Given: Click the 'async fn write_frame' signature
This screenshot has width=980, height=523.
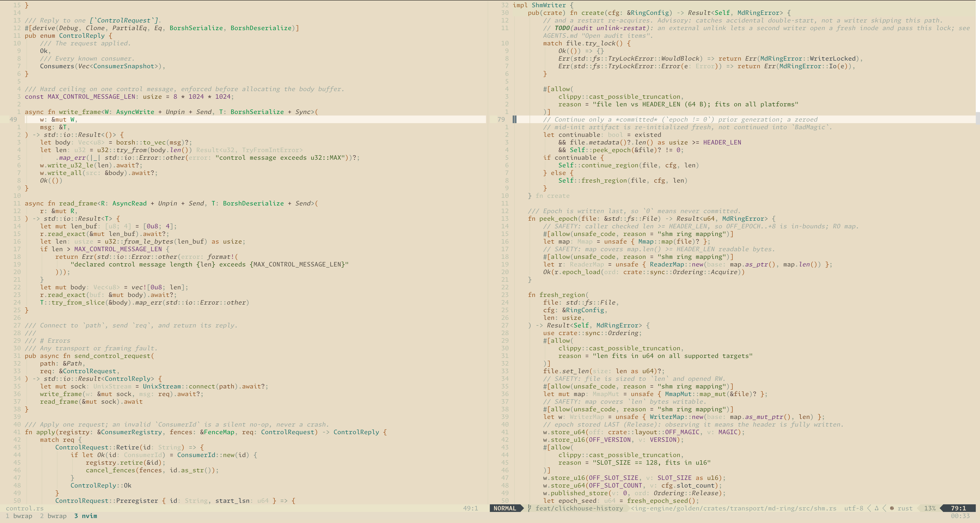Looking at the screenshot, I should pos(171,112).
